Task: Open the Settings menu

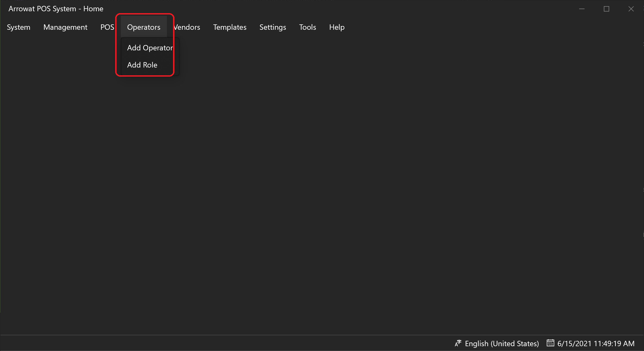Action: point(273,27)
